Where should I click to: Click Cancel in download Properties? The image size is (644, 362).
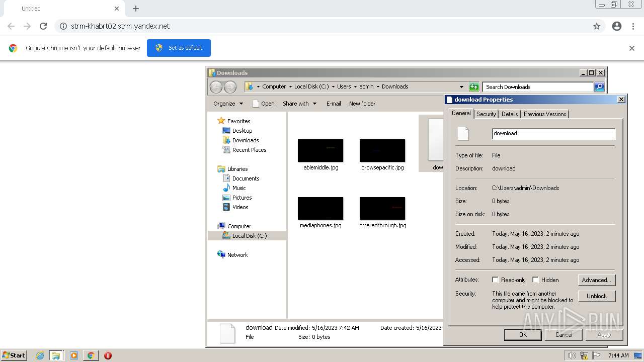564,335
